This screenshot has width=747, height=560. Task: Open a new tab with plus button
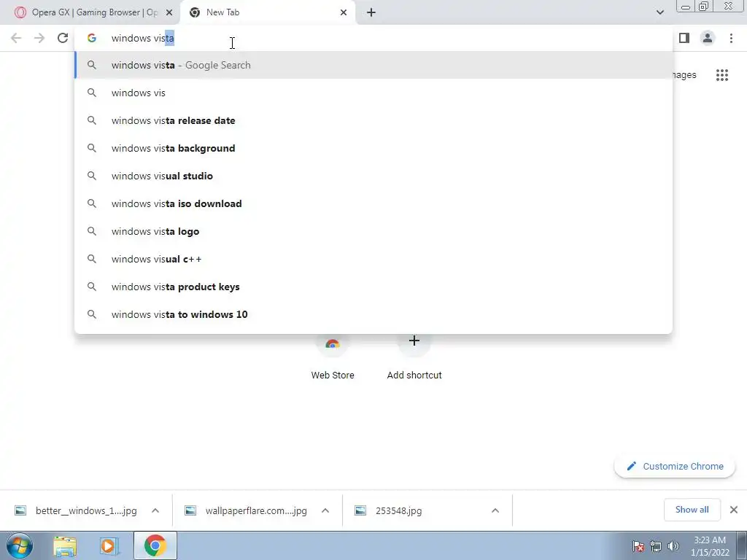pos(371,12)
